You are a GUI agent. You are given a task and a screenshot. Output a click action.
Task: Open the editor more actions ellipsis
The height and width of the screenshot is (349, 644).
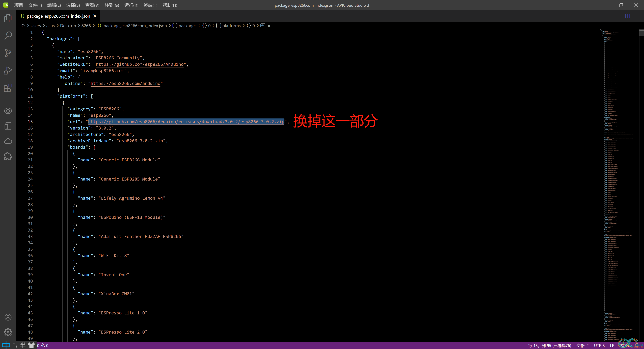point(636,16)
